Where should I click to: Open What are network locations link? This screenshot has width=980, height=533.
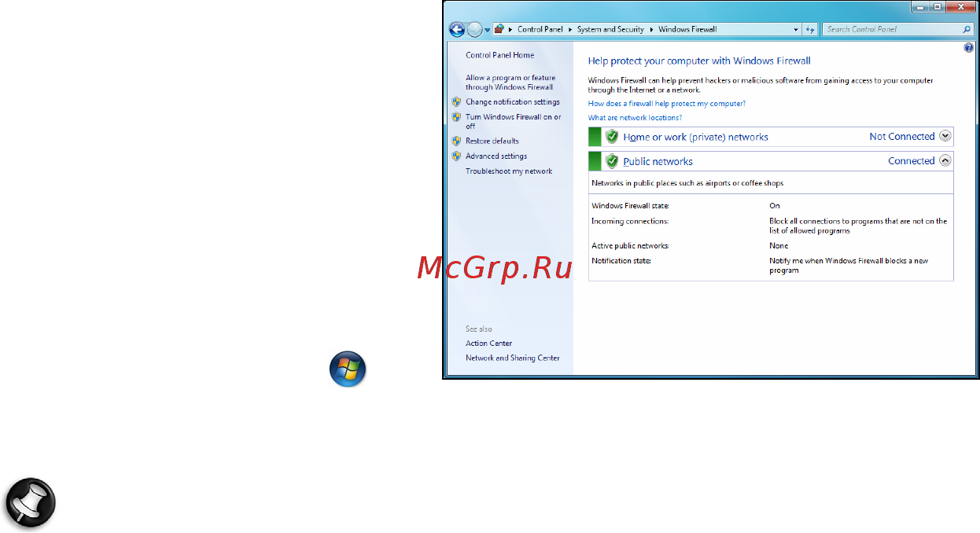[636, 118]
